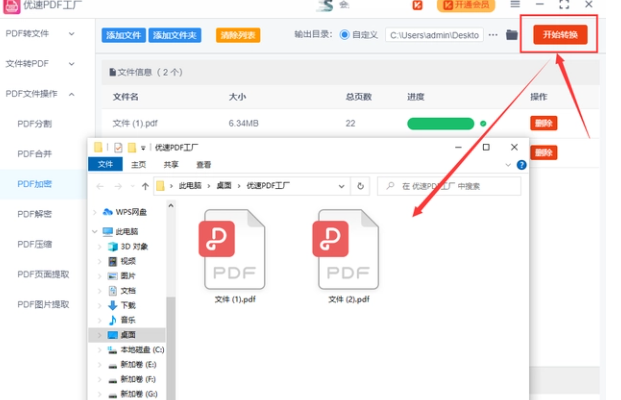
Task: Click 开通会员 membership button
Action: 466,5
